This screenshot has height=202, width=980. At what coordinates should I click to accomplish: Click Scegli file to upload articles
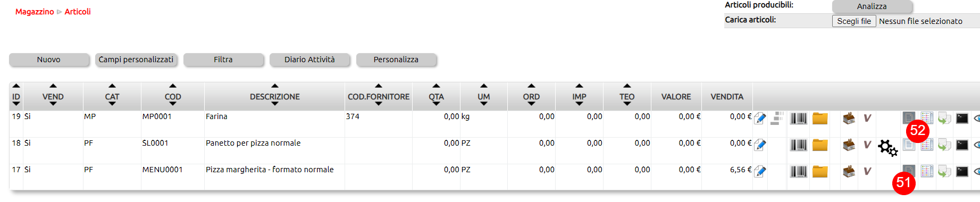click(x=854, y=21)
